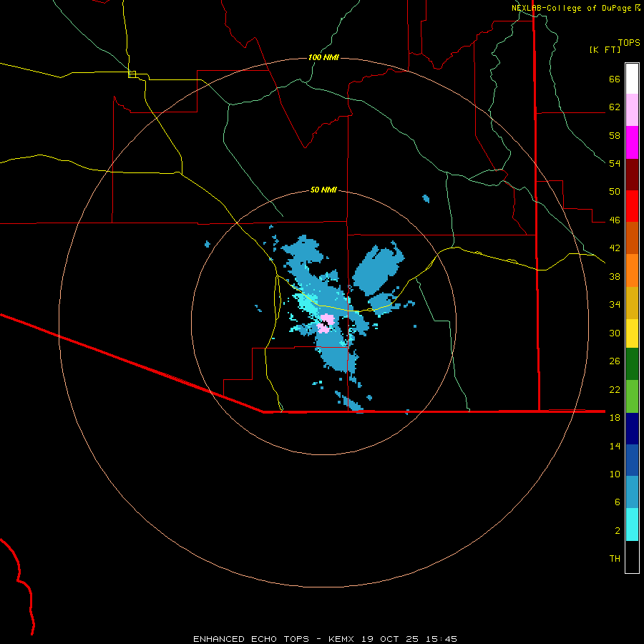Screen dimensions: 644x644
Task: Click the 'NEXLAB-College of DuPage' header text
Action: 571,8
